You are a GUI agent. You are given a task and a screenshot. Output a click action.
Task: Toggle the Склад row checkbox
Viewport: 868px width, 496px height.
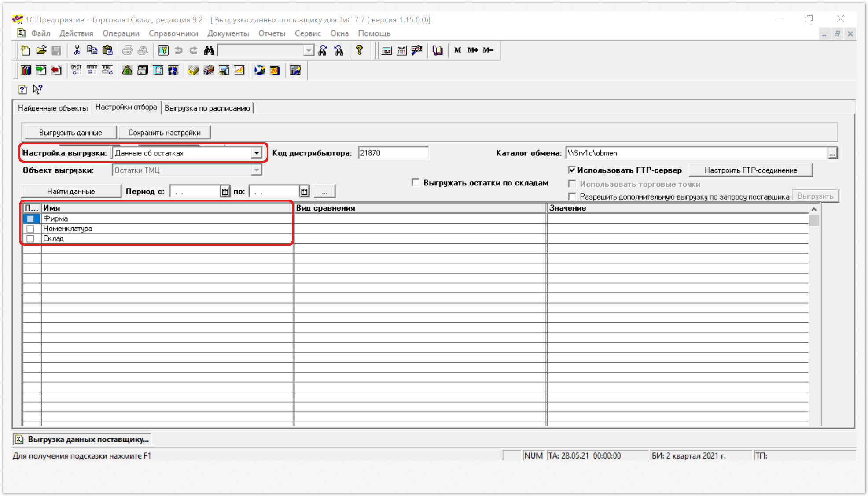pos(30,239)
